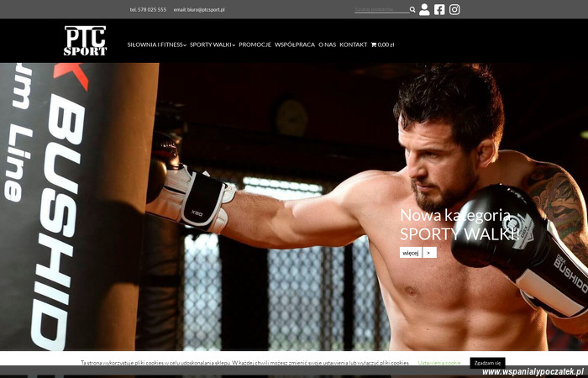This screenshot has width=588, height=378.
Task: Focus the product search field
Action: click(381, 10)
